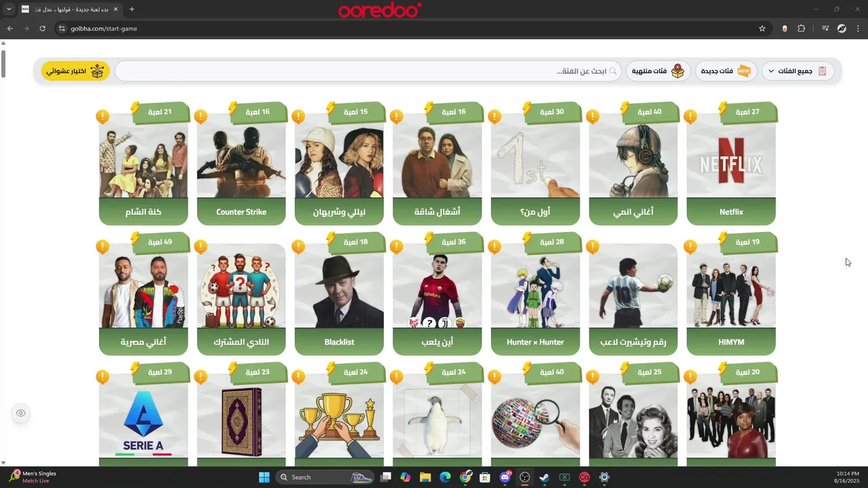The image size is (868, 488).
Task: Click the info icon on HIMYM card
Action: point(690,247)
